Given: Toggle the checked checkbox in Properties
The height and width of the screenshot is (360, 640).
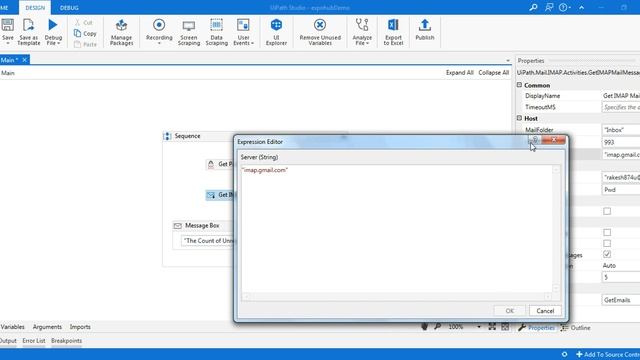Looking at the screenshot, I should coord(607,254).
